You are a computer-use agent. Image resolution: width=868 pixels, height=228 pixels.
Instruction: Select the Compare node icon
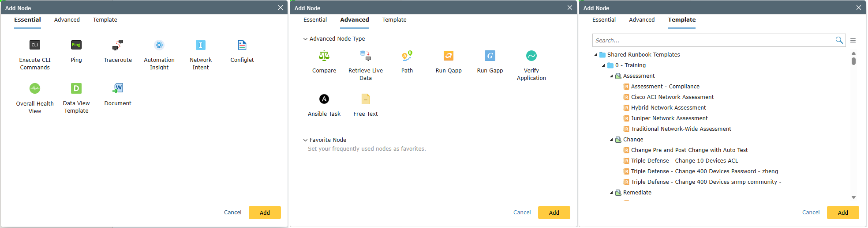pos(324,56)
